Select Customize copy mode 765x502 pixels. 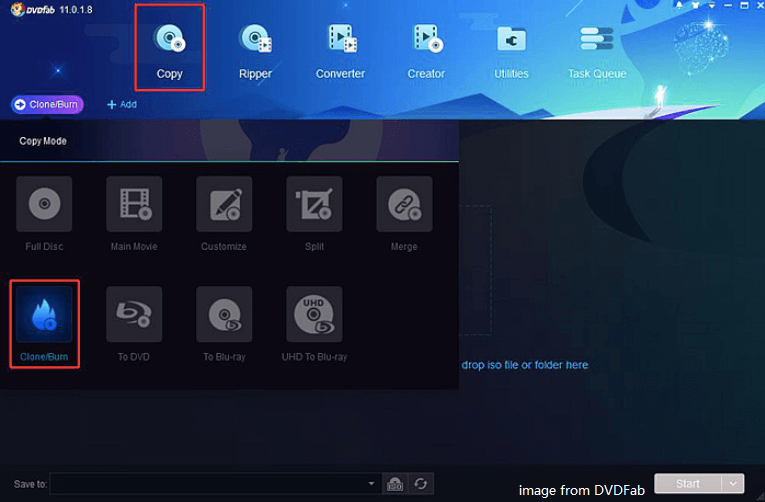[224, 214]
